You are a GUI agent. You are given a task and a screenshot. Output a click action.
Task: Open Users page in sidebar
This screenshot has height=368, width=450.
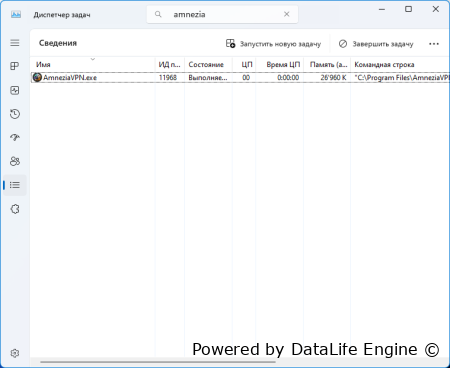coord(15,161)
